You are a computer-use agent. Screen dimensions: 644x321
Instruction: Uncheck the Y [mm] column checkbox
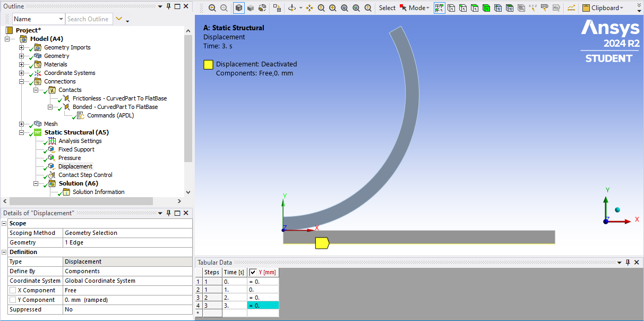point(253,272)
